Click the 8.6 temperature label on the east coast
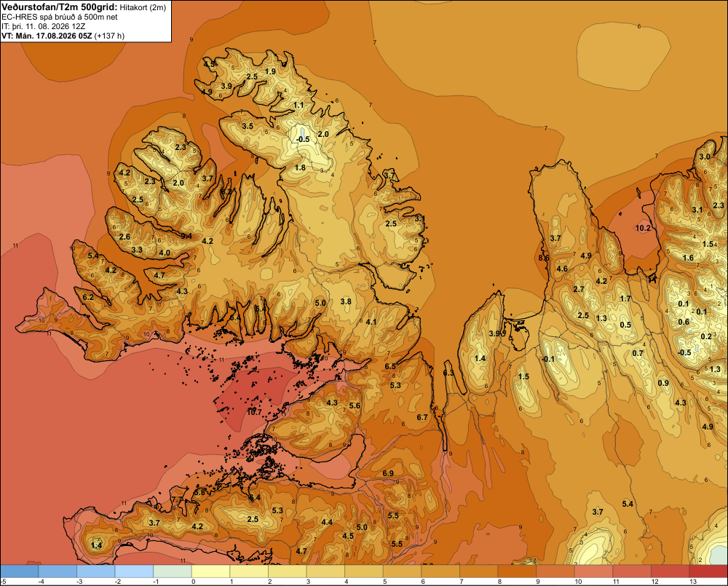728x586 pixels. (x=544, y=258)
